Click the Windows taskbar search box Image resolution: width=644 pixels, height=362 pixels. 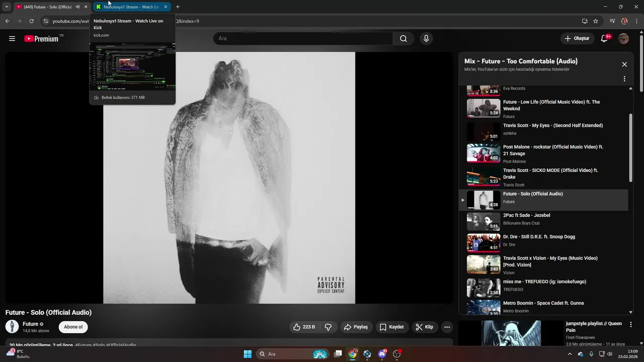click(293, 354)
